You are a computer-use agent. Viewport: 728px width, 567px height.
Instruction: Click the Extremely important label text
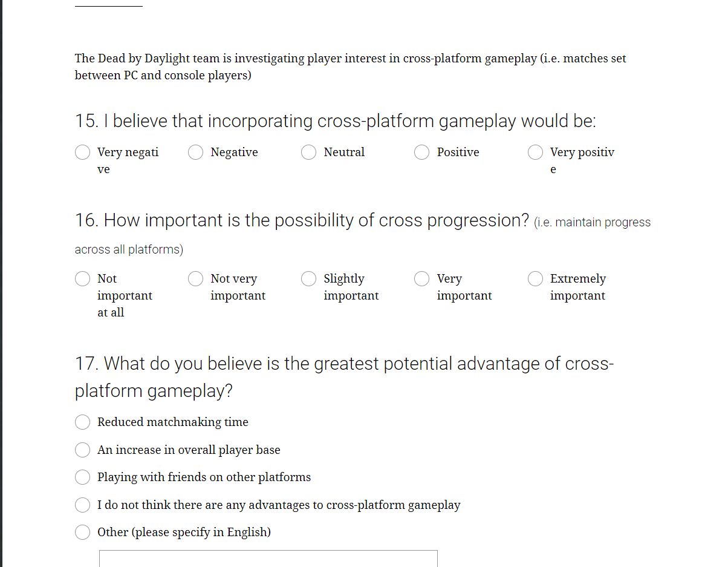coord(578,287)
